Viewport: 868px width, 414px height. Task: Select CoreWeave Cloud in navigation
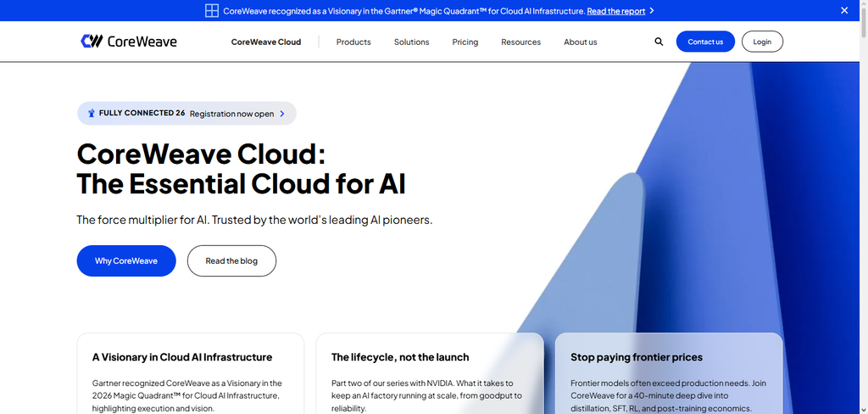[x=266, y=42]
